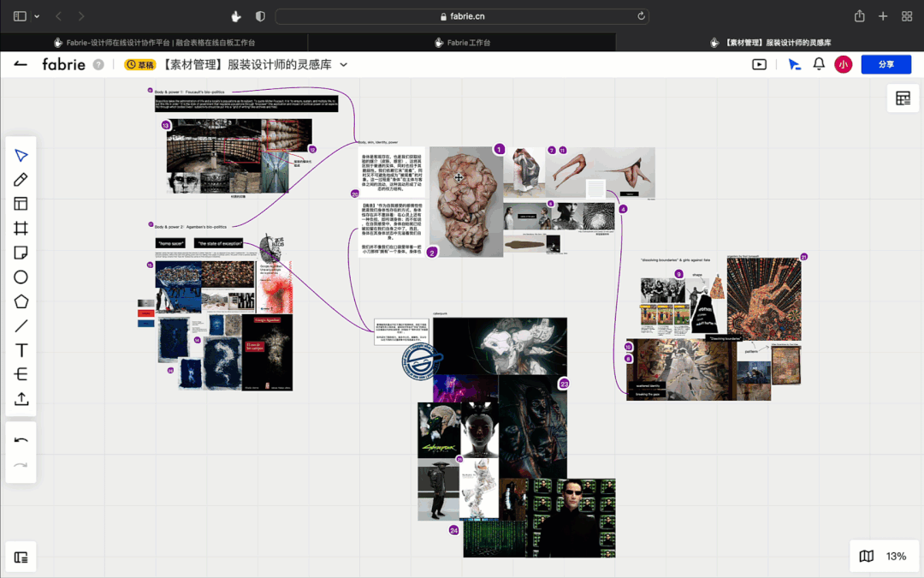Viewport: 924px width, 578px height.
Task: Click the purple comment marker 23
Action: pos(564,384)
